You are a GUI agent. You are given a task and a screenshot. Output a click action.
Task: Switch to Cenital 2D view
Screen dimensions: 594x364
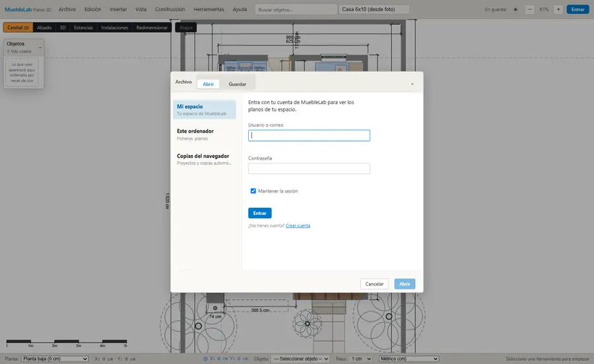[18, 28]
